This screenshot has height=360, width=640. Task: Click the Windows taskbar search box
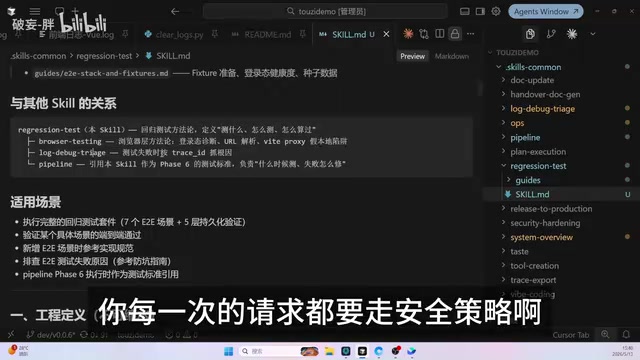(279, 351)
